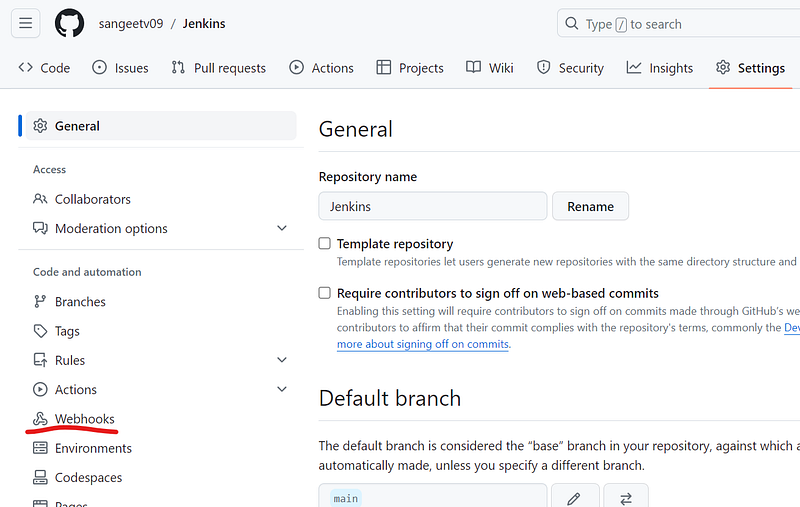The height and width of the screenshot is (507, 800).
Task: Click the GitHub Octocat logo
Action: [x=69, y=23]
